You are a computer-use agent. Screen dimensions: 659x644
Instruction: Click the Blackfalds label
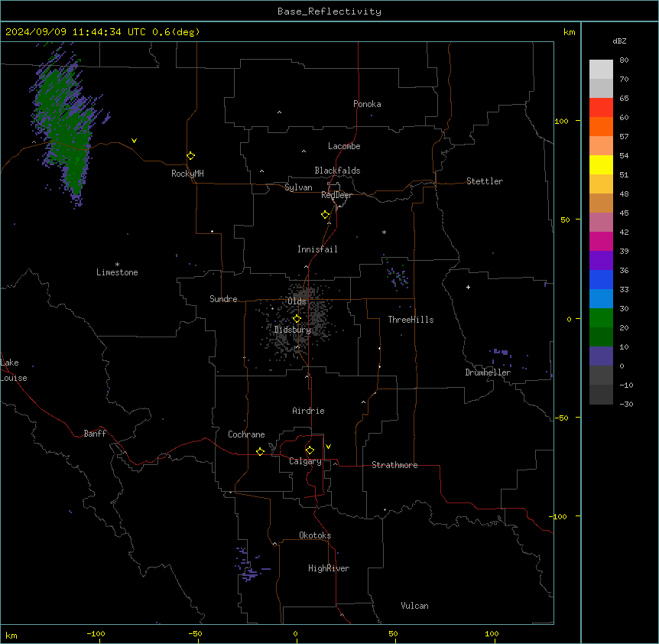pos(337,171)
